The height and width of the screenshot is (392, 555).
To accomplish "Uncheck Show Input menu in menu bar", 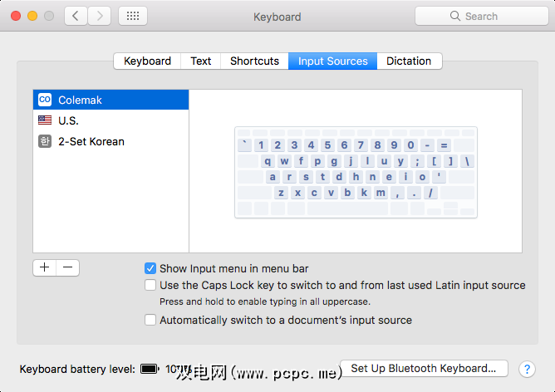I will click(x=150, y=268).
